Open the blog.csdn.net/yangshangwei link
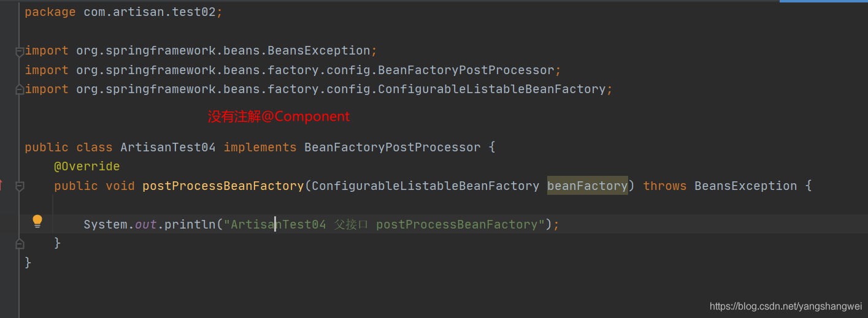This screenshot has width=868, height=318. pos(785,306)
